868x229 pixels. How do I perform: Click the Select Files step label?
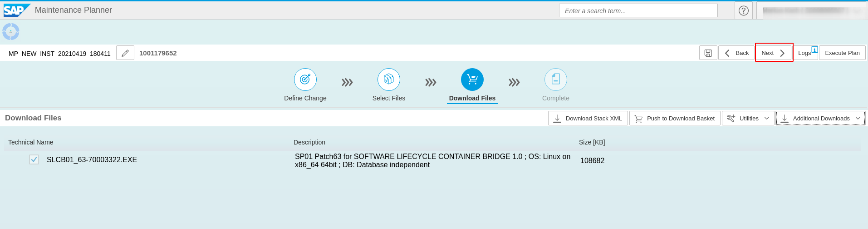[389, 98]
